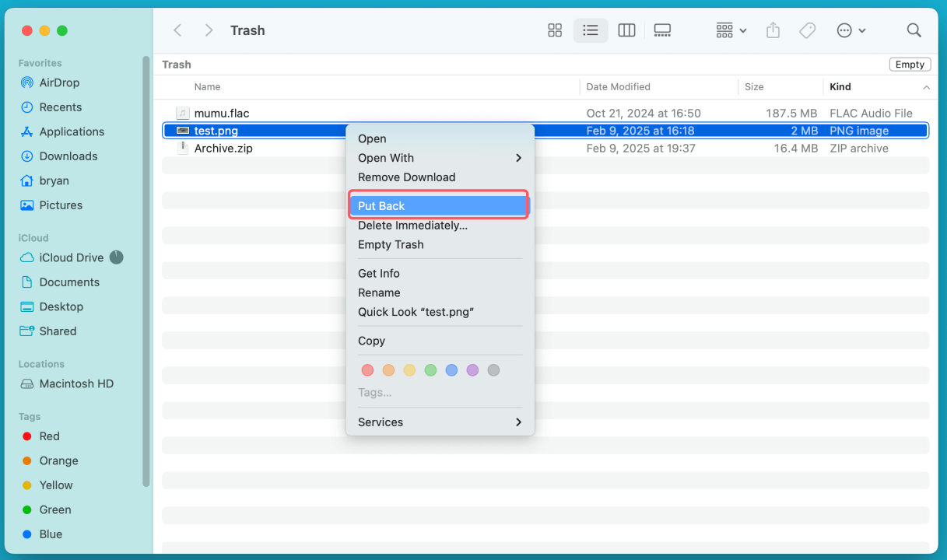Screen dimensions: 947x560
Task: Select Delete Immediately from the menu
Action: (x=412, y=226)
